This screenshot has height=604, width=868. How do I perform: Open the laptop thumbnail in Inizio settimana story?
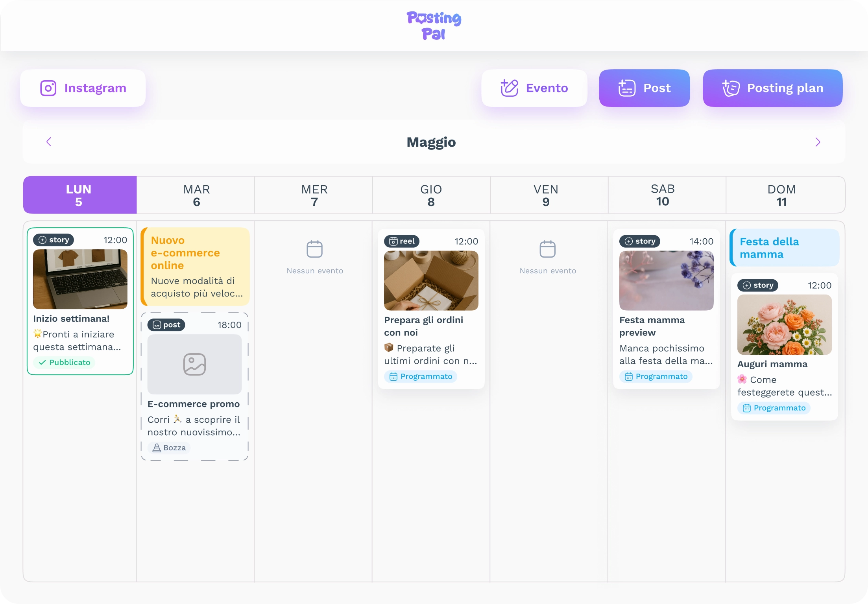click(80, 279)
